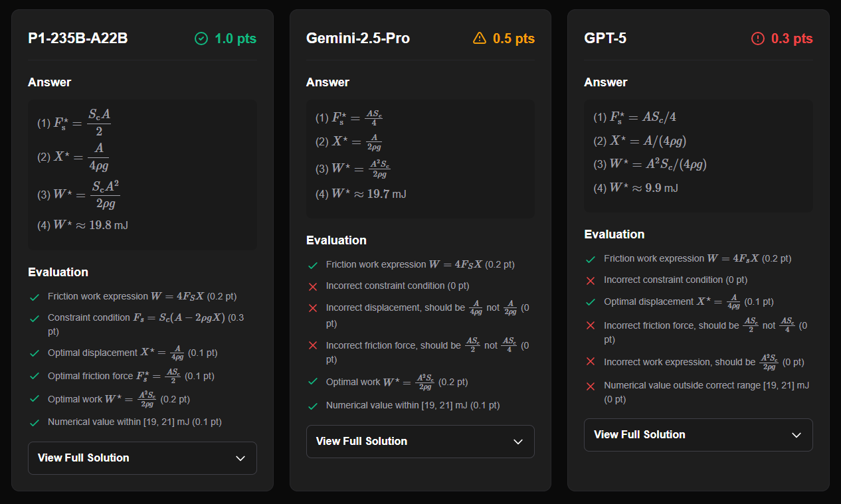Click Gemini's Incorrect constraint condition red X
Image resolution: width=841 pixels, height=504 pixels.
click(313, 286)
